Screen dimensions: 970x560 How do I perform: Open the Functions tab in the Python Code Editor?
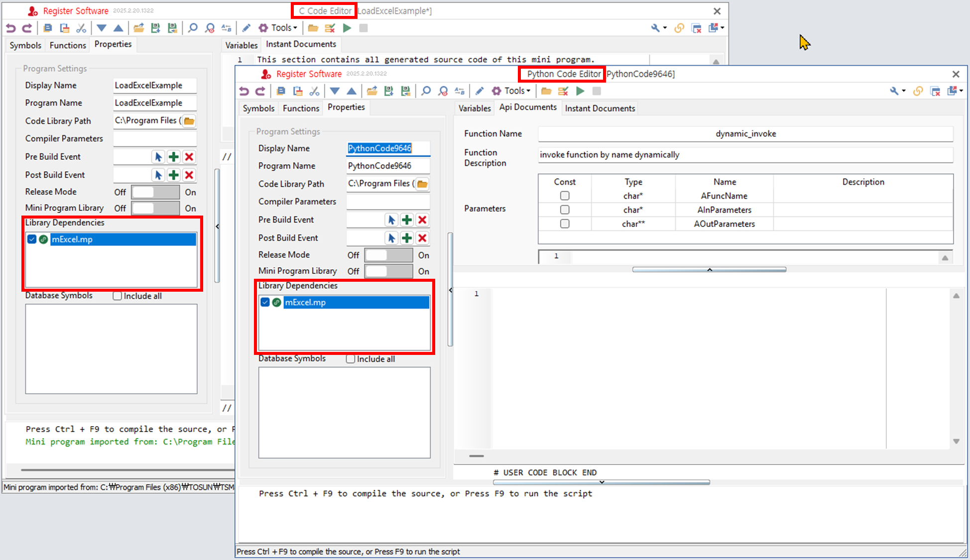click(301, 108)
